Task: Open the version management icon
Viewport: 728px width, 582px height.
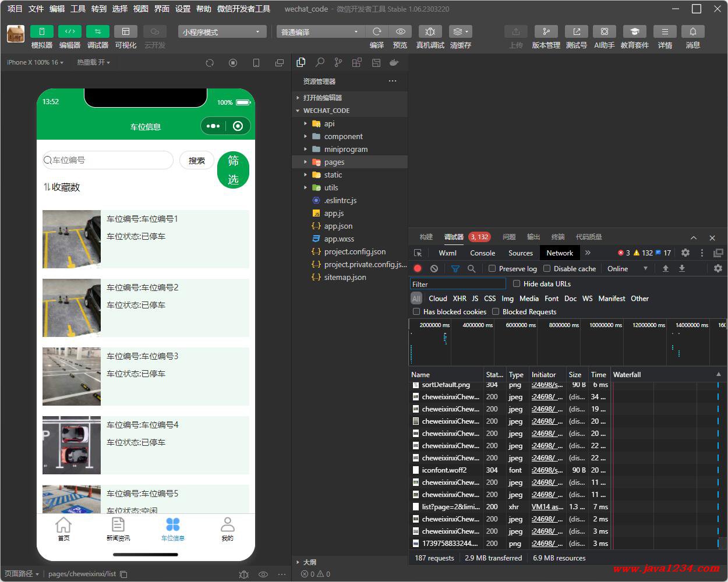Action: pos(546,31)
